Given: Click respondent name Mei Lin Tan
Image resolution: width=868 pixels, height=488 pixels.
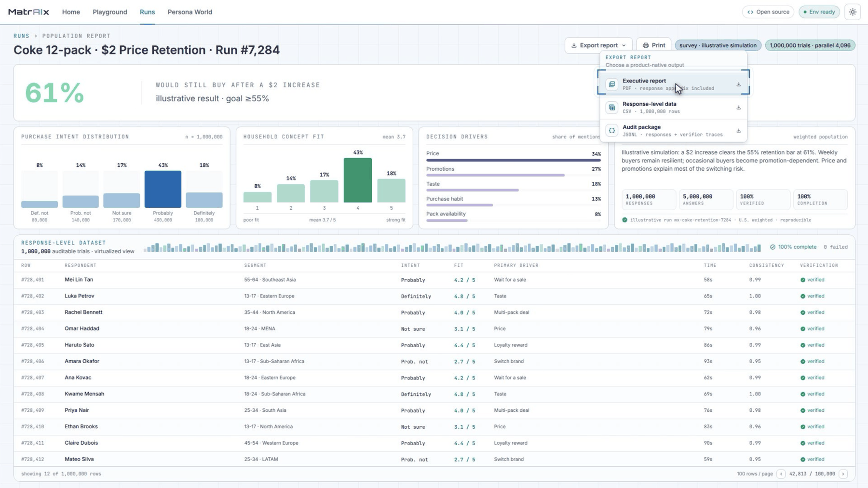Looking at the screenshot, I should coord(79,280).
